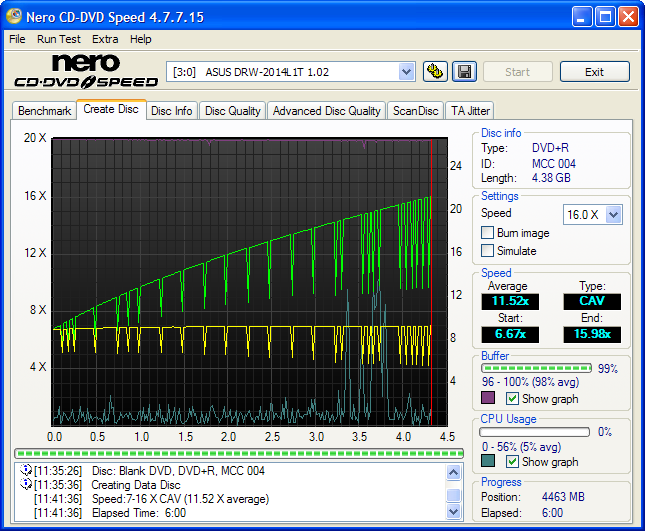Click the floppy disk save icon
This screenshot has width=645, height=531.
tap(464, 72)
